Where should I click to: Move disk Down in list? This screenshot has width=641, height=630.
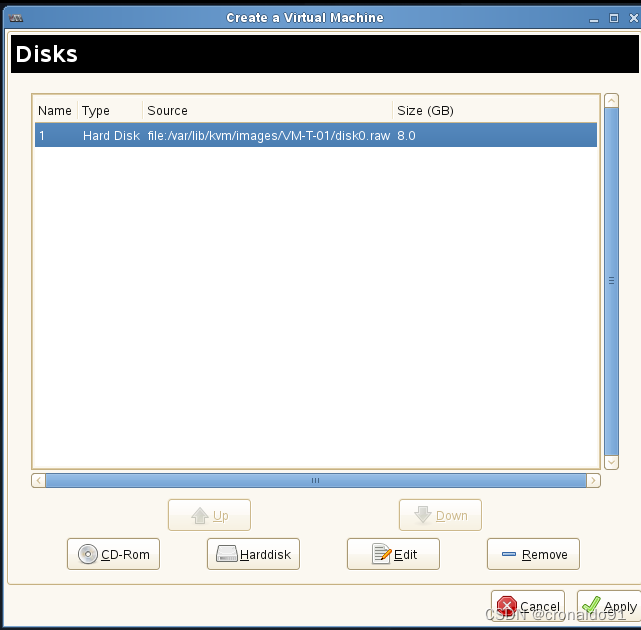pyautogui.click(x=440, y=515)
